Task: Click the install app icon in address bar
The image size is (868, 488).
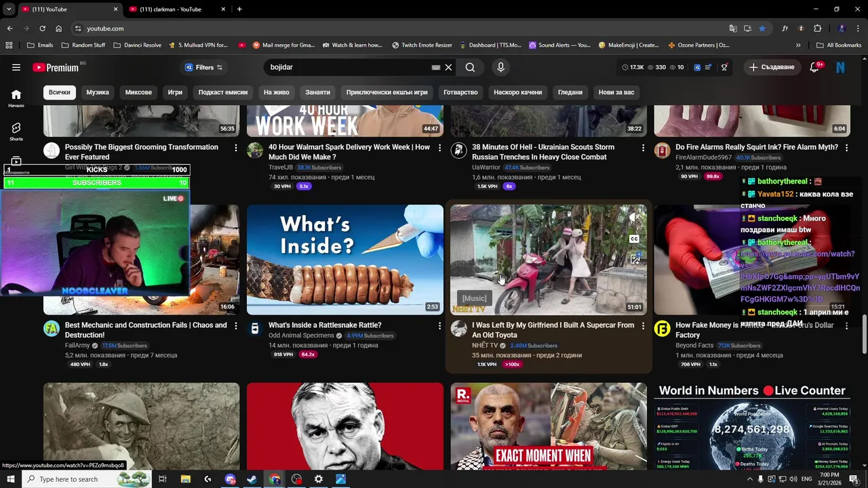Action: [747, 28]
